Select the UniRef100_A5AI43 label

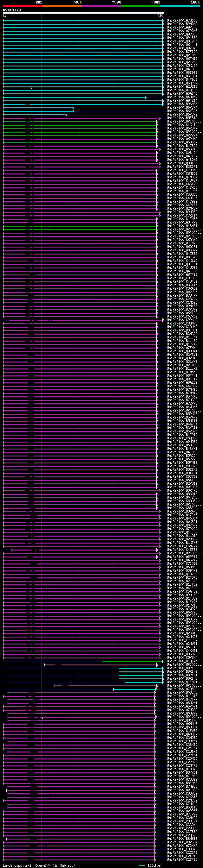pyautogui.click(x=182, y=94)
